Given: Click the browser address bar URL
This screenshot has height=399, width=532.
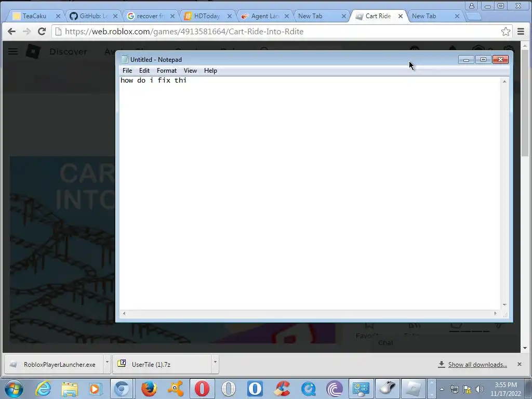Looking at the screenshot, I should point(184,32).
